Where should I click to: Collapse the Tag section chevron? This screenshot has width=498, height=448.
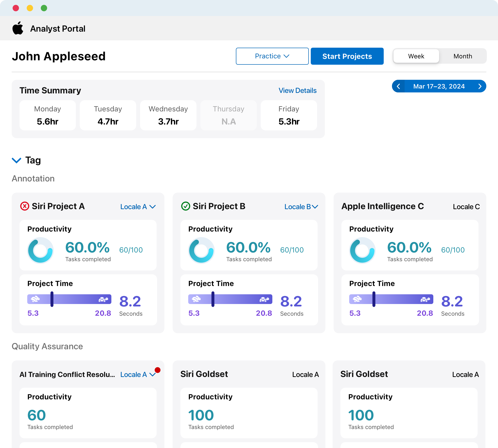pos(17,161)
